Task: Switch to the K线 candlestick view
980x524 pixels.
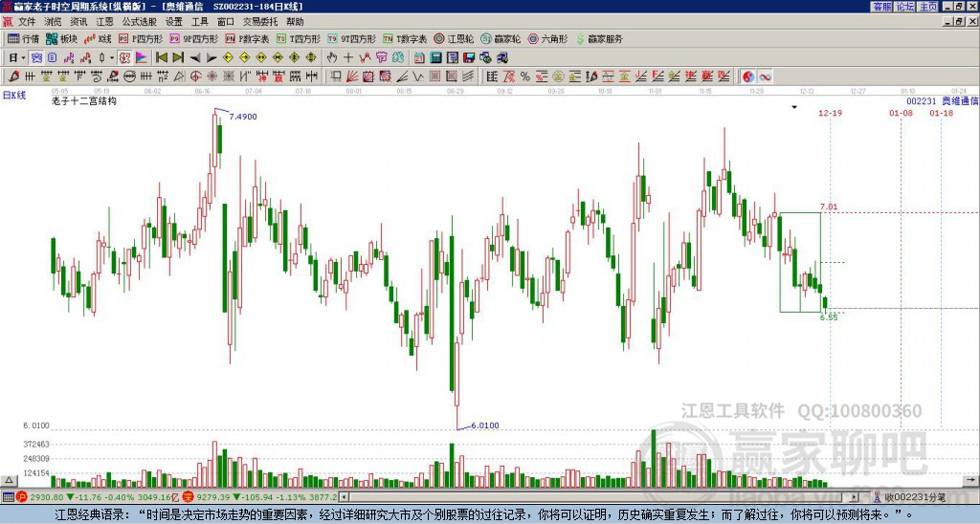Action: pos(98,38)
